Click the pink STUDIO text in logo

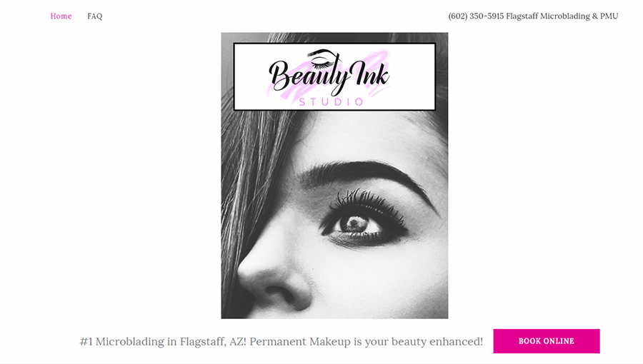point(332,102)
